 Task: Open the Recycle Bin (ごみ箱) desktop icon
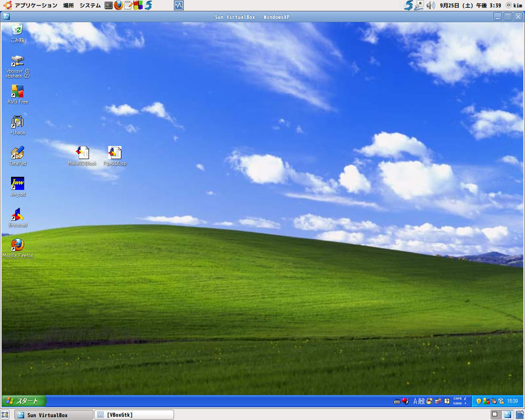click(17, 33)
